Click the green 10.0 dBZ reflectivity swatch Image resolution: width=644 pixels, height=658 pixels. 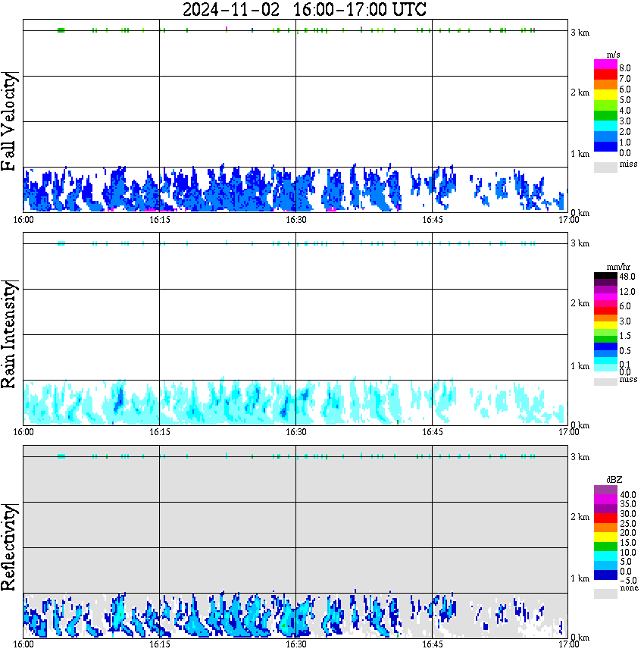coord(605,547)
